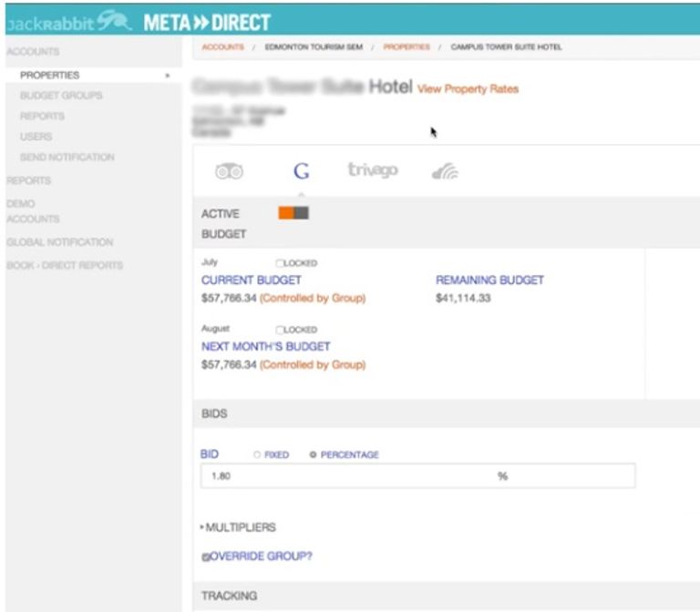
Task: Select the Fixed bid radio button
Action: 257,454
